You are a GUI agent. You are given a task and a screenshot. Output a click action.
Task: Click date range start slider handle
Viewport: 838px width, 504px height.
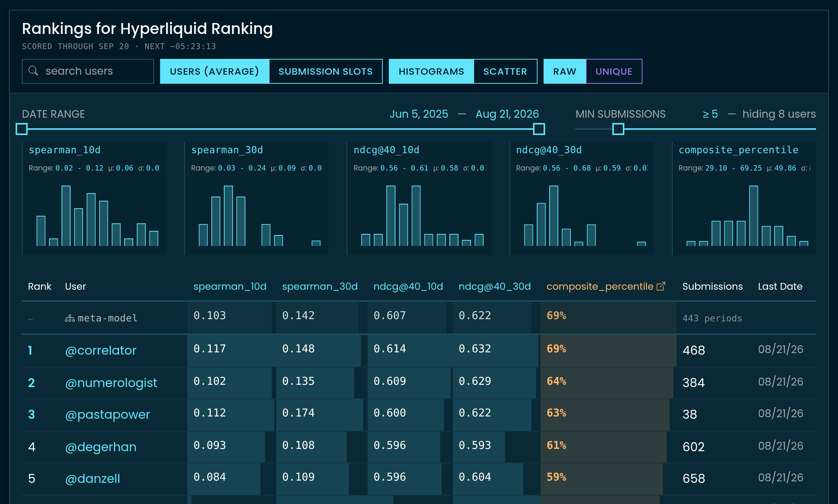(22, 129)
